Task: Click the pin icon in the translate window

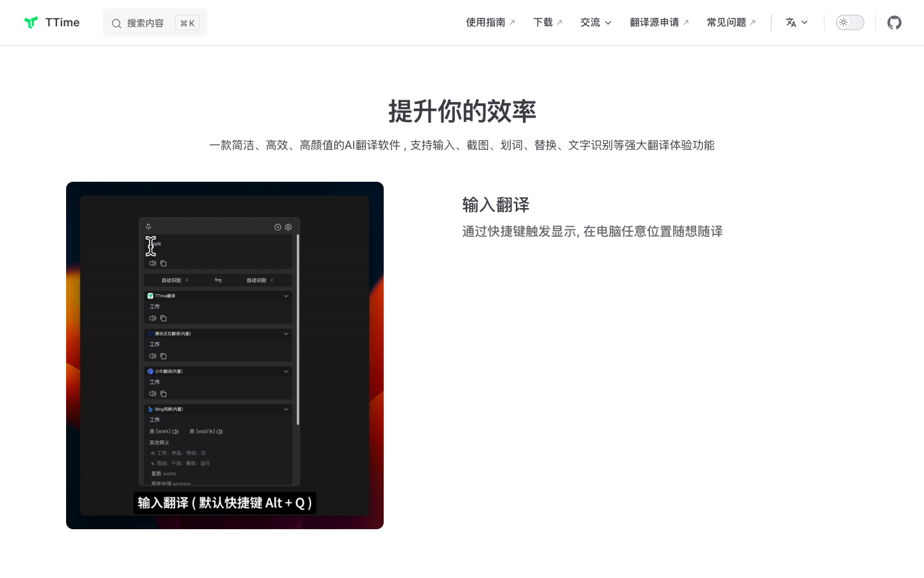Action: [x=149, y=227]
